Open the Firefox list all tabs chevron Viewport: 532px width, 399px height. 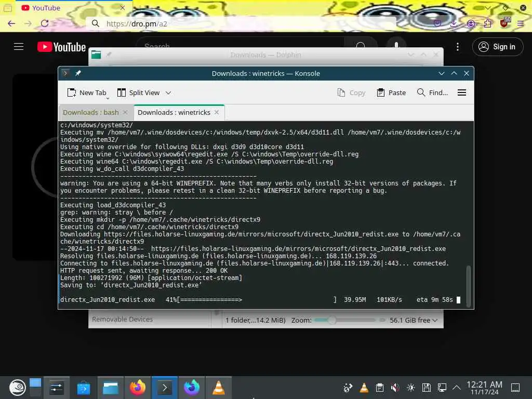[x=488, y=8]
